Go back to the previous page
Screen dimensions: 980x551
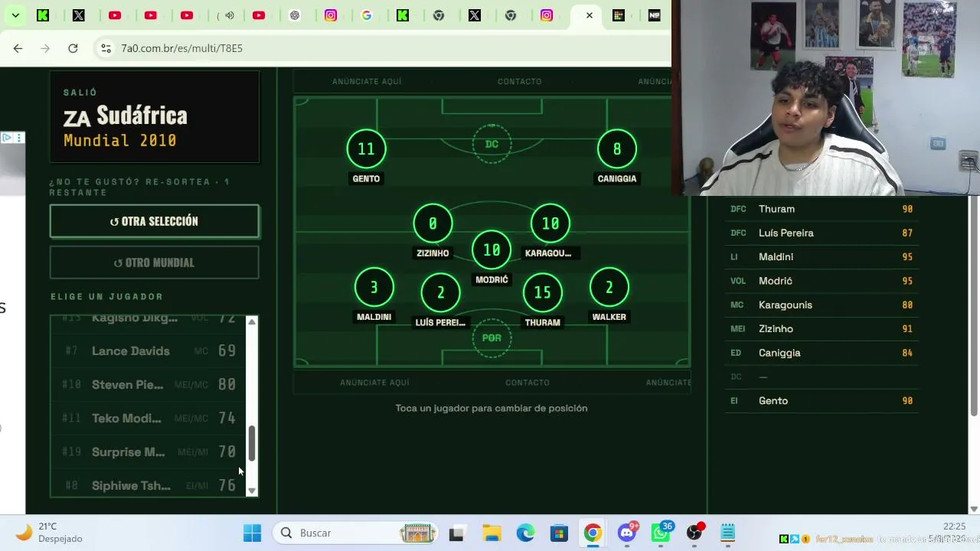click(x=18, y=48)
